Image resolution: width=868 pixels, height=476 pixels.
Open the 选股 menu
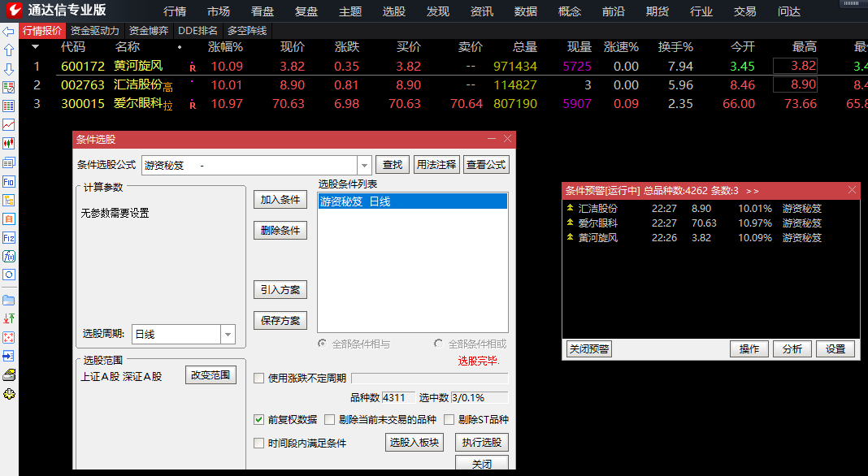(x=394, y=11)
